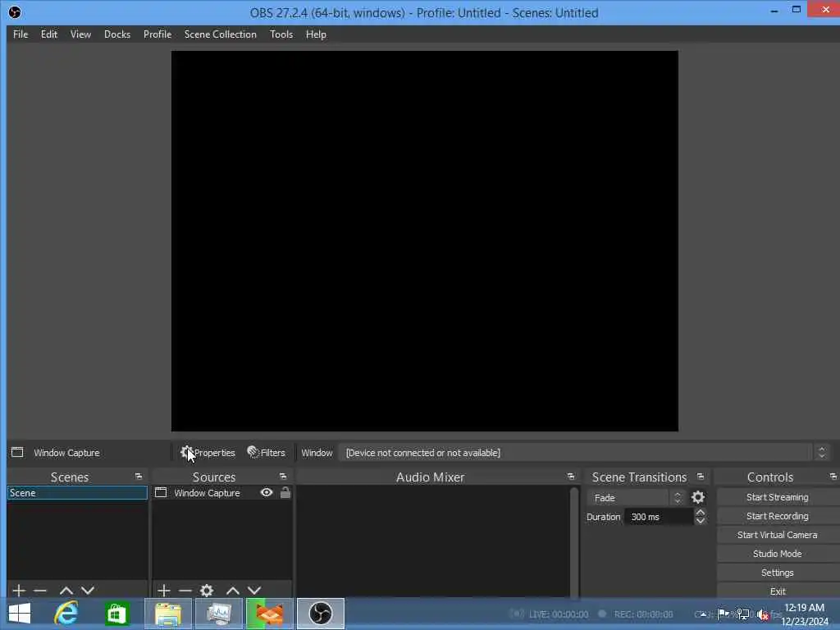Pop out the Audio Mixer dock panel
The image size is (840, 630).
click(x=571, y=477)
